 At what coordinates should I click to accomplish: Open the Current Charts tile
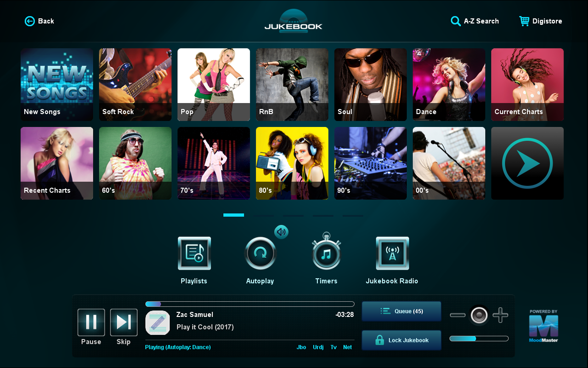(527, 85)
